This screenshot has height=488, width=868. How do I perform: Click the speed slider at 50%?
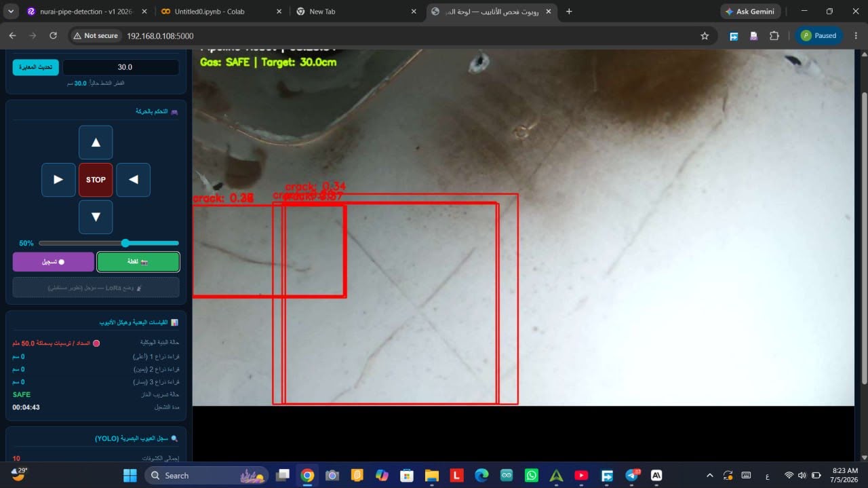click(108, 243)
